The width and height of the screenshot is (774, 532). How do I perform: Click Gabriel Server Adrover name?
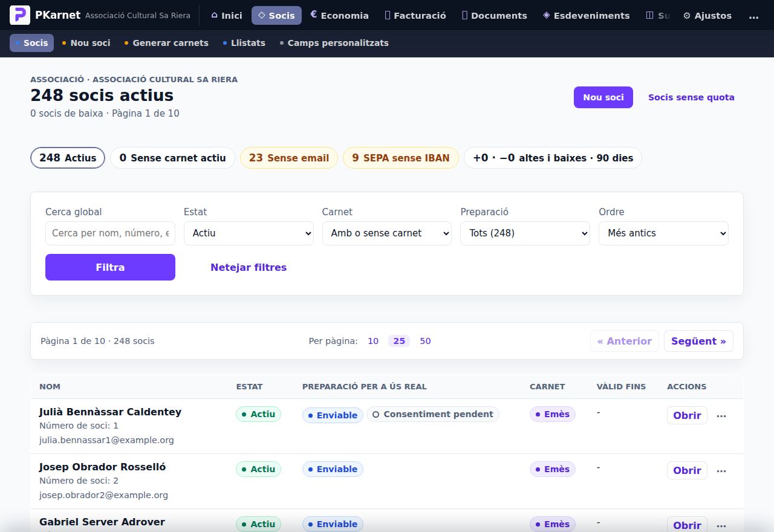tap(102, 522)
